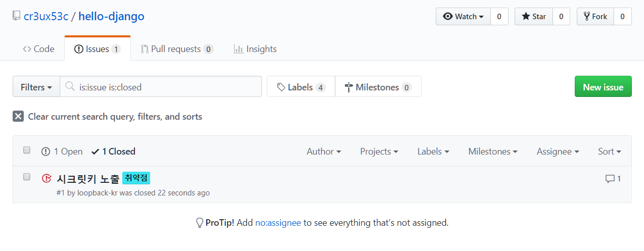Image resolution: width=644 pixels, height=251 pixels.
Task: Click the Watch count 0
Action: click(499, 17)
